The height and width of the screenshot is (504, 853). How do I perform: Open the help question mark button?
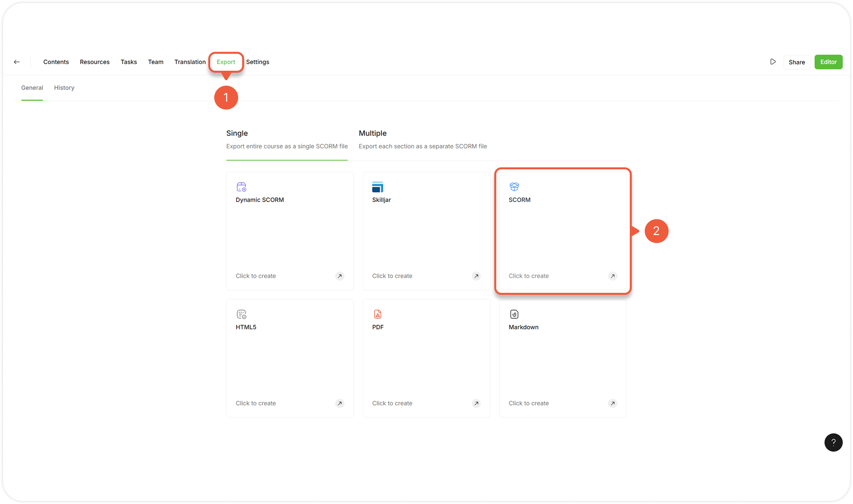(833, 442)
